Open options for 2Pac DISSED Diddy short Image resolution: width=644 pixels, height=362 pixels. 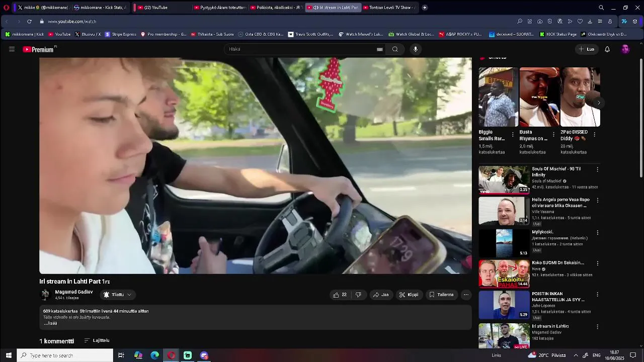pos(594,135)
